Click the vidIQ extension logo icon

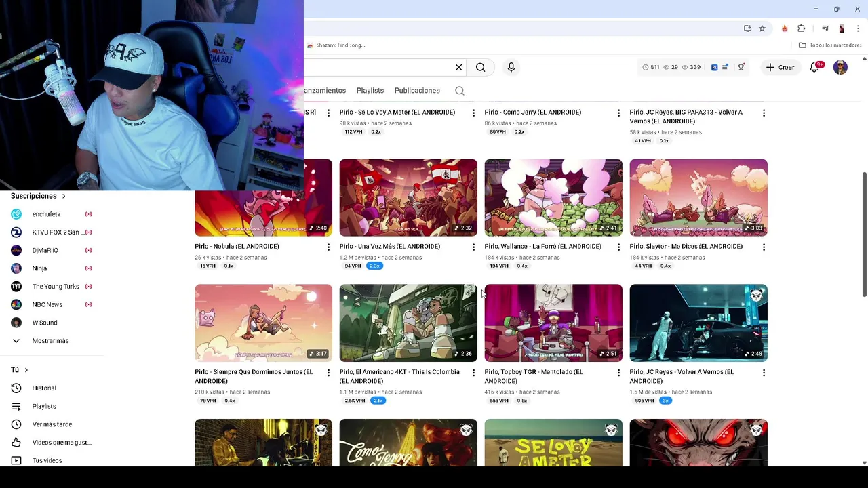[714, 67]
